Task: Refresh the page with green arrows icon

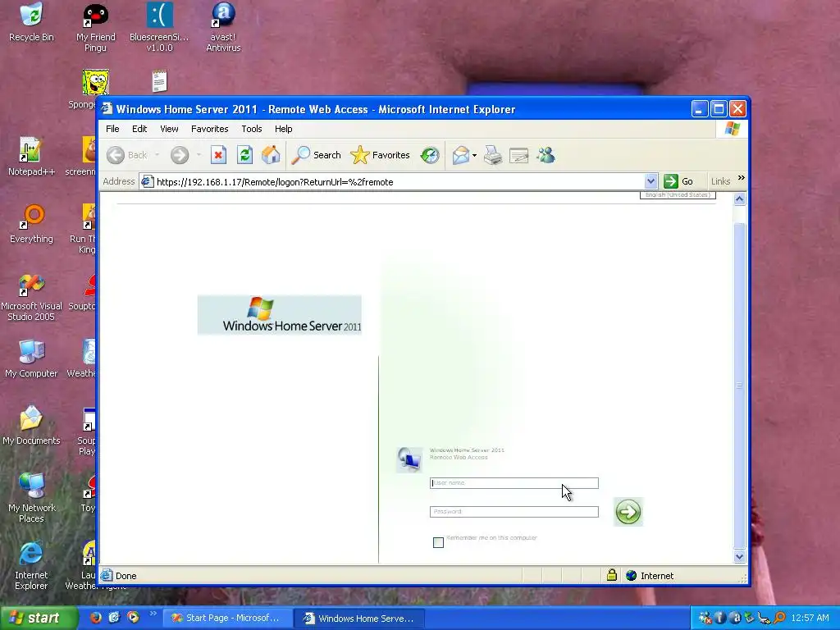Action: click(244, 155)
